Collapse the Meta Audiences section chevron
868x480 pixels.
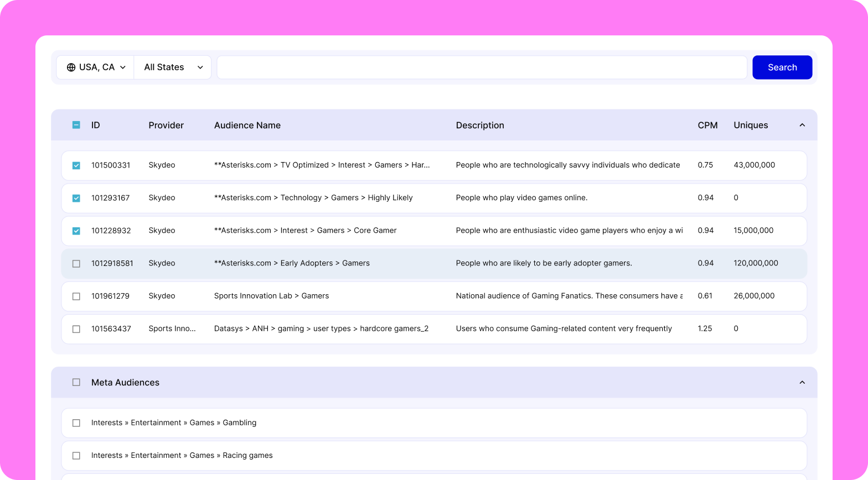coord(802,382)
